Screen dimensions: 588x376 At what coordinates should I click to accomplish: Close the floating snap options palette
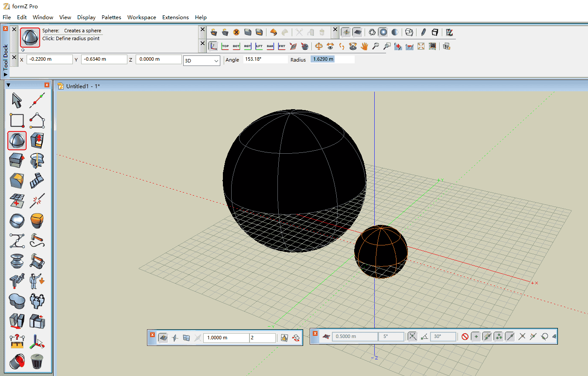(315, 334)
